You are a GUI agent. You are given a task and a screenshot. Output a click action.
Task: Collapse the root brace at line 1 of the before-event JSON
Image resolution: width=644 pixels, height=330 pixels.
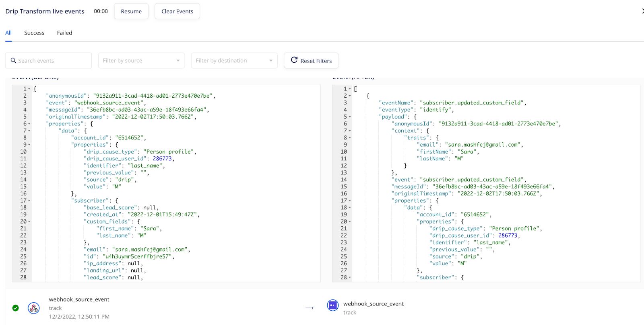29,89
